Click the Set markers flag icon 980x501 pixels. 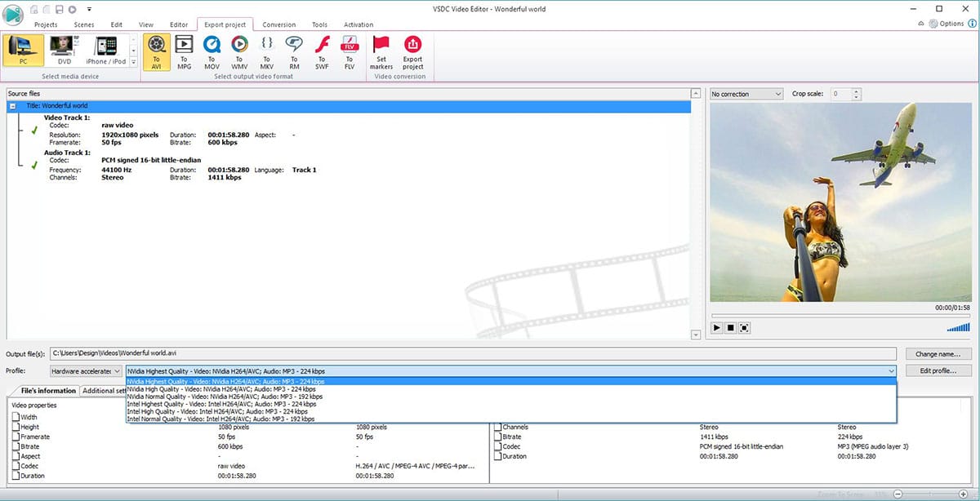pyautogui.click(x=381, y=51)
